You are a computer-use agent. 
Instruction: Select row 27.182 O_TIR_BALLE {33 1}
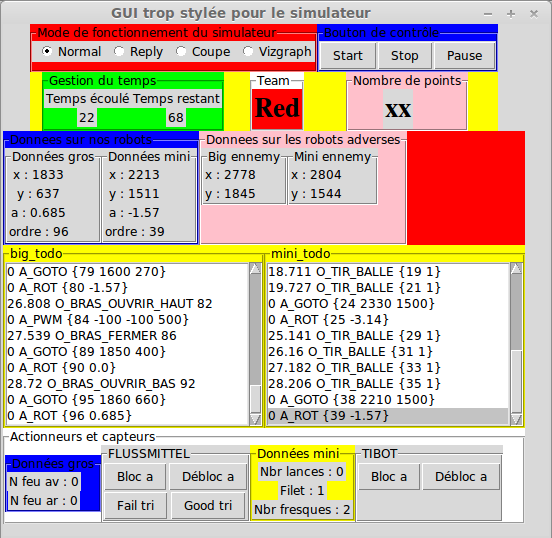click(x=388, y=368)
